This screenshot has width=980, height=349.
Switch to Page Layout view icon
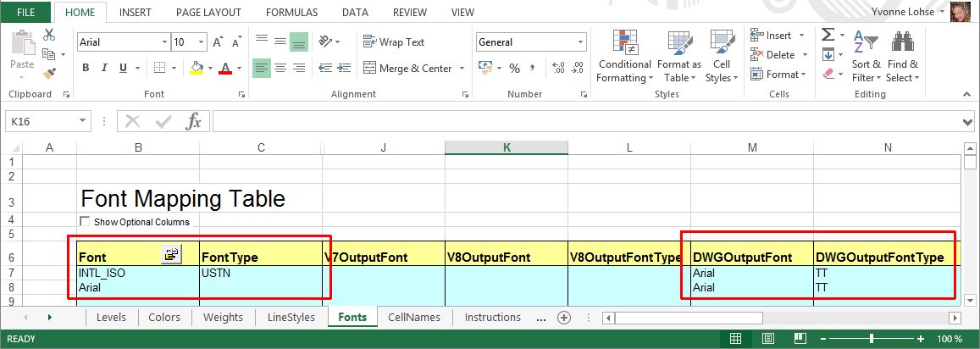768,339
